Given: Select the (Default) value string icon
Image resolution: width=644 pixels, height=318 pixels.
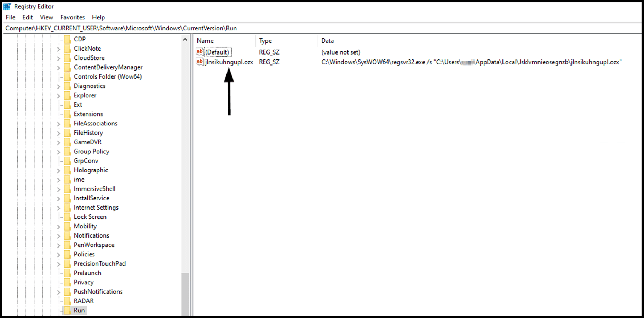Looking at the screenshot, I should point(200,52).
